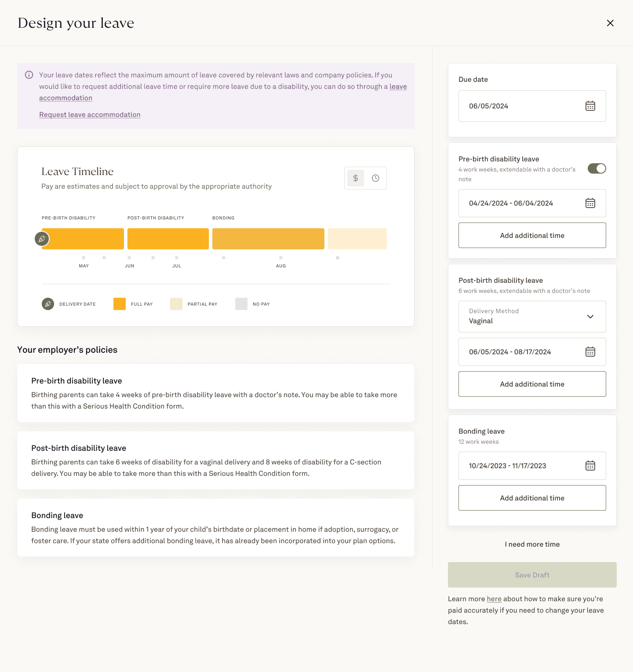633x672 pixels.
Task: Click the Full Pay legend color swatch
Action: pos(120,304)
